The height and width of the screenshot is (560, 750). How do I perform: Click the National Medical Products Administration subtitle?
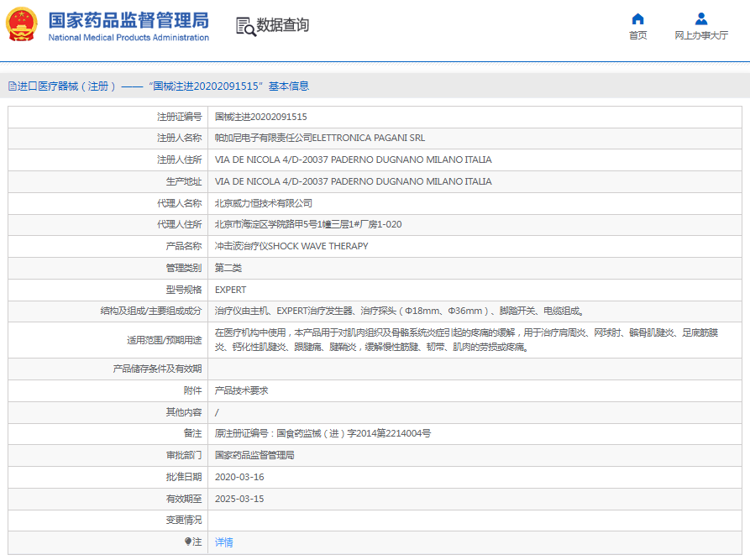point(128,38)
